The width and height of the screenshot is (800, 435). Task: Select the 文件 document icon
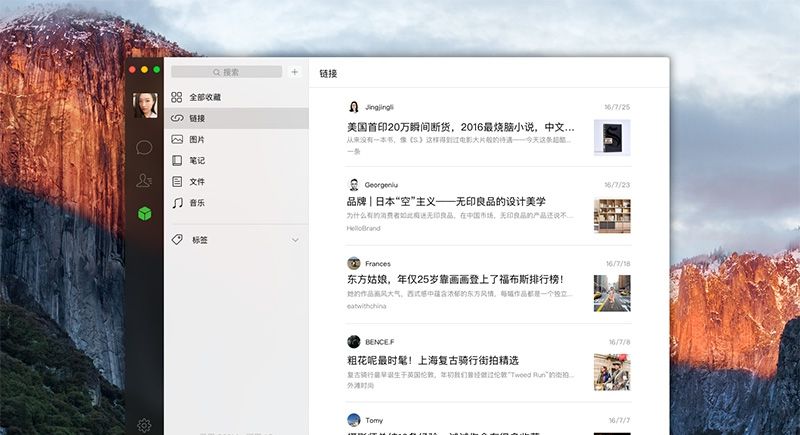tap(177, 182)
